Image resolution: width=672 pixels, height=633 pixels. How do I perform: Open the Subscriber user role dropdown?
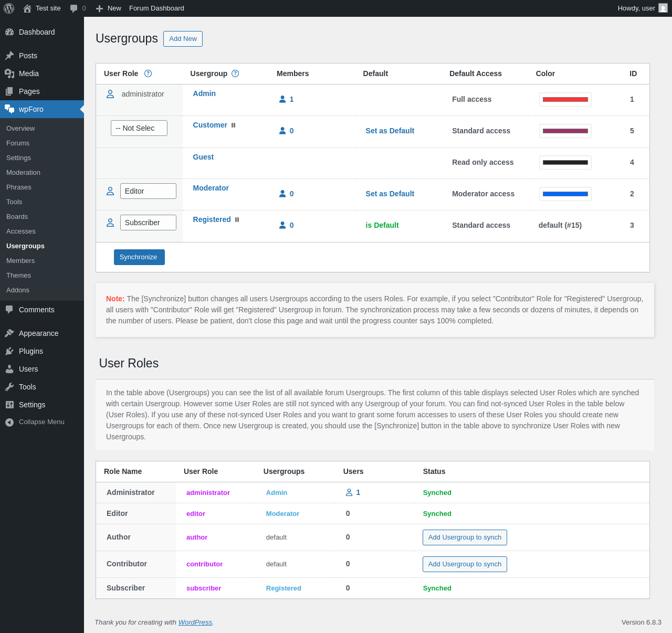[148, 223]
